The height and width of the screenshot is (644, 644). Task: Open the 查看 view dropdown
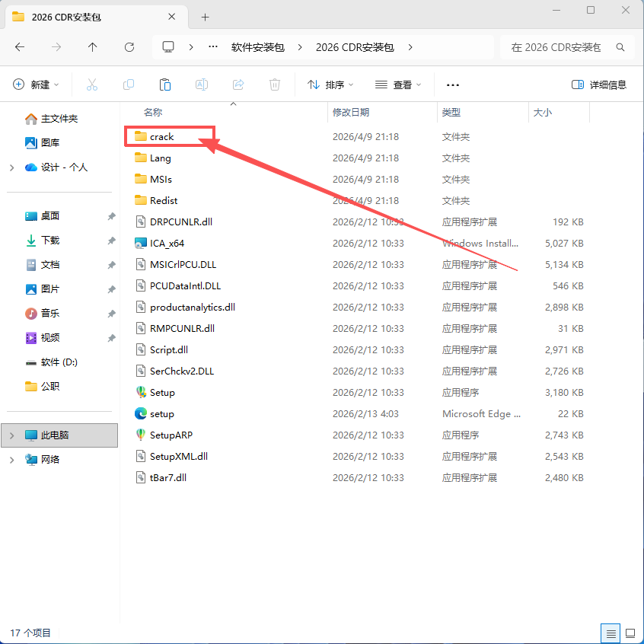[x=398, y=84]
